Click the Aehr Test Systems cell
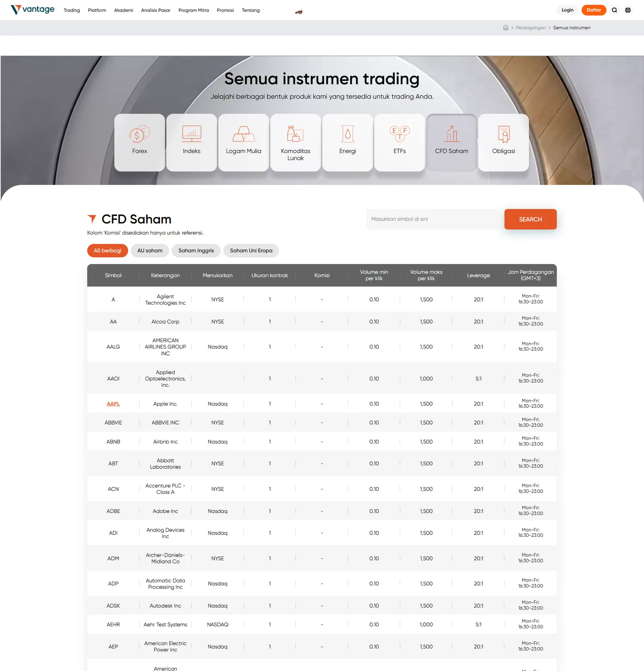 [x=165, y=625]
